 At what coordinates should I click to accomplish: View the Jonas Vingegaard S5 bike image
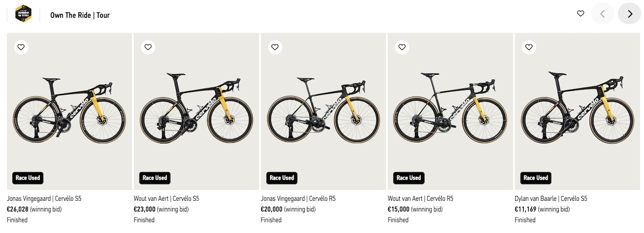click(69, 111)
